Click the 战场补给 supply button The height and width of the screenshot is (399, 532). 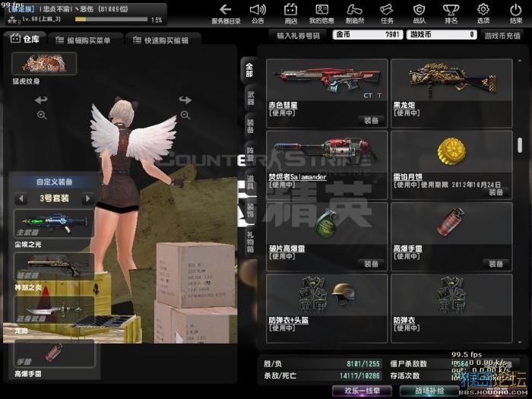pyautogui.click(x=429, y=391)
